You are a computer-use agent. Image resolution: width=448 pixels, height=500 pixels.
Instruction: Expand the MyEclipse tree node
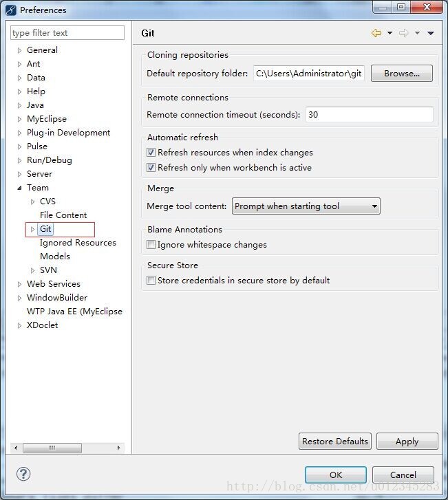coord(19,119)
